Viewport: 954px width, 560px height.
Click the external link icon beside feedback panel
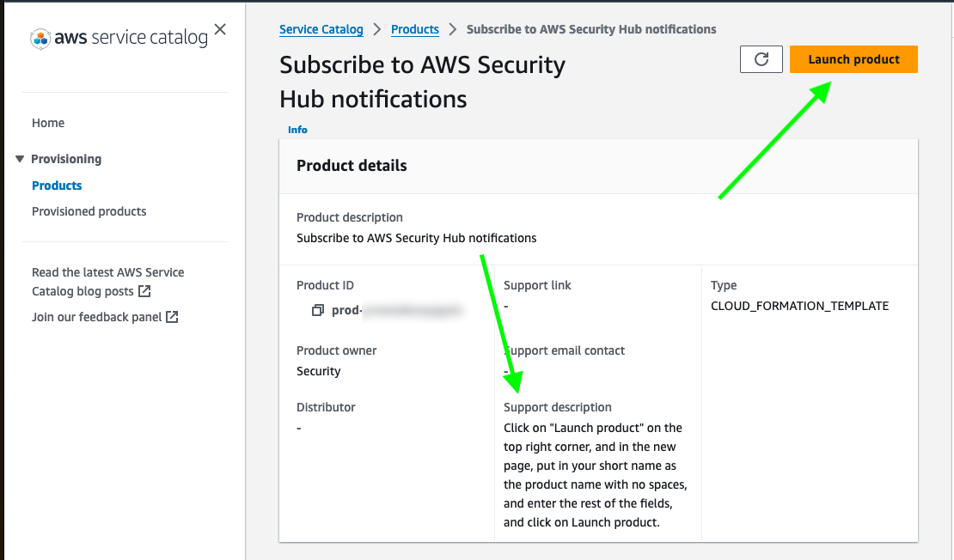[x=174, y=316]
